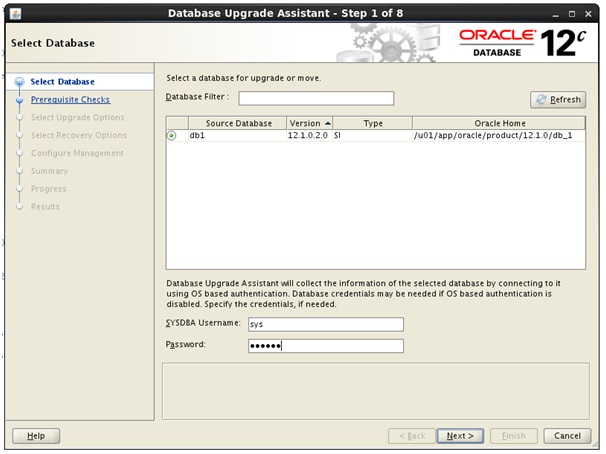Click the Select Database step bullet icon
The width and height of the screenshot is (606, 454).
(18, 82)
